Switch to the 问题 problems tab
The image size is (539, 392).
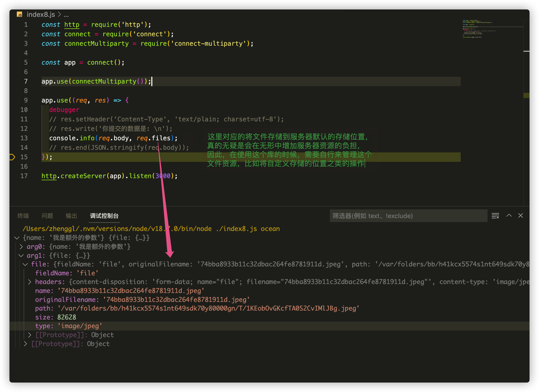[x=47, y=216]
